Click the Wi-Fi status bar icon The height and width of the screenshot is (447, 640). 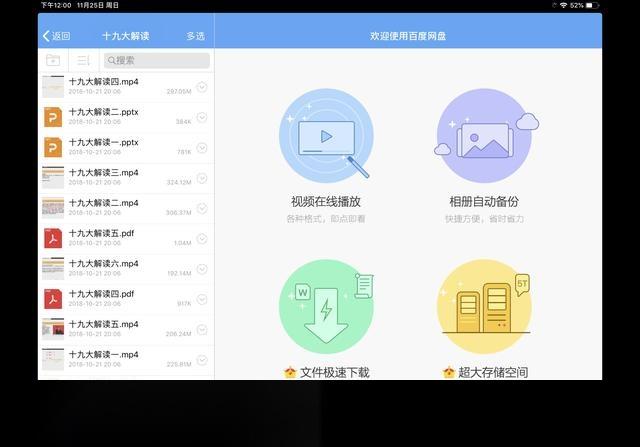pyautogui.click(x=564, y=5)
